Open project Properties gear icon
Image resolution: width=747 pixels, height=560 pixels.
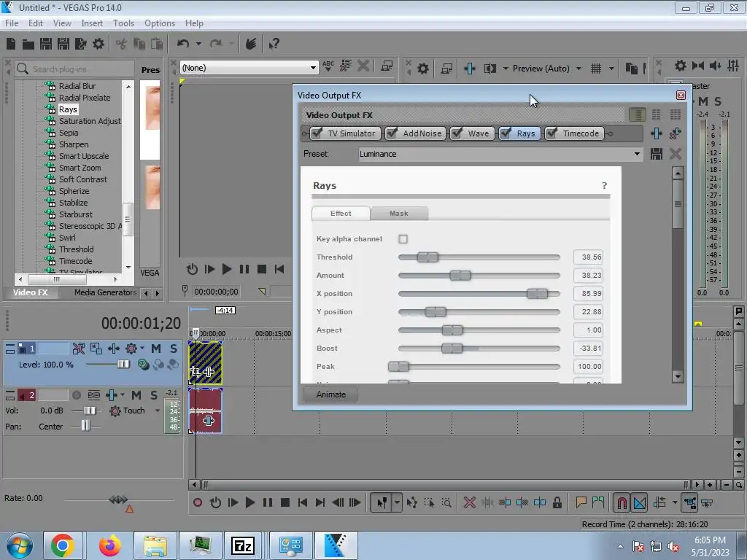coord(98,44)
